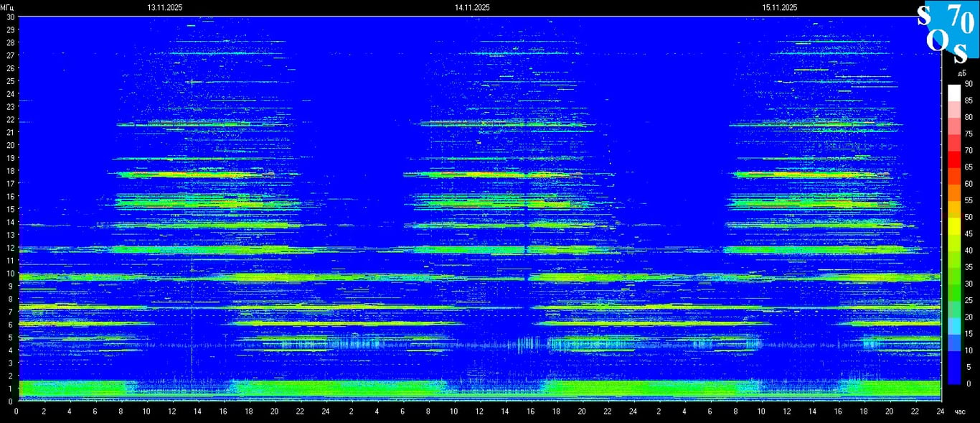Click the 18 MHz tick on frequency axis
The image size is (980, 423).
click(x=9, y=171)
